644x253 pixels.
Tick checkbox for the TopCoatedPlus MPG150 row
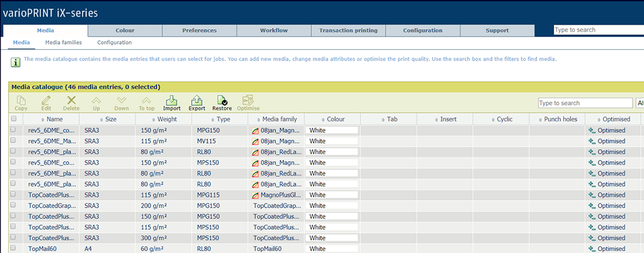tap(13, 216)
